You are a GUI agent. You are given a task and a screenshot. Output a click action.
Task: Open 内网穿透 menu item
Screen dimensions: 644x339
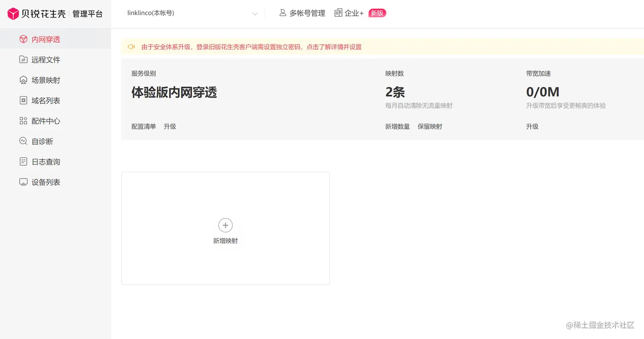coord(55,39)
